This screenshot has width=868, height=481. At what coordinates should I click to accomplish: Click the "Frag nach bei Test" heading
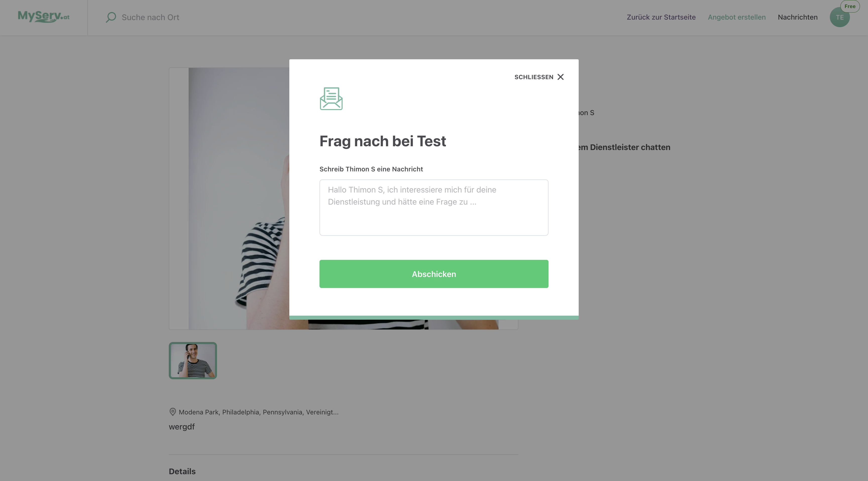click(383, 141)
